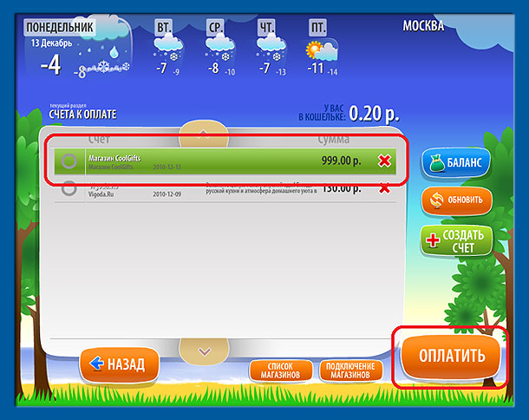This screenshot has height=420, width=529.
Task: Open Список магазинов shop list
Action: pyautogui.click(x=282, y=371)
